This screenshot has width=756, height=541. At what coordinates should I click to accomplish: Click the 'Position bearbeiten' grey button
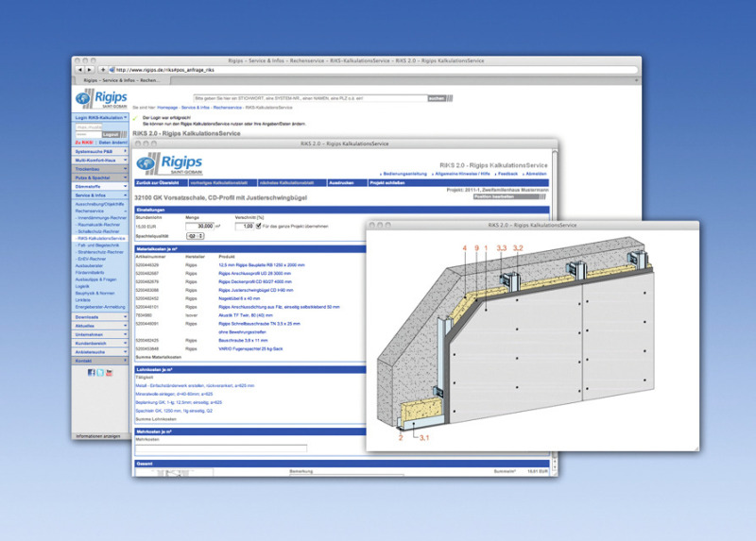(509, 196)
